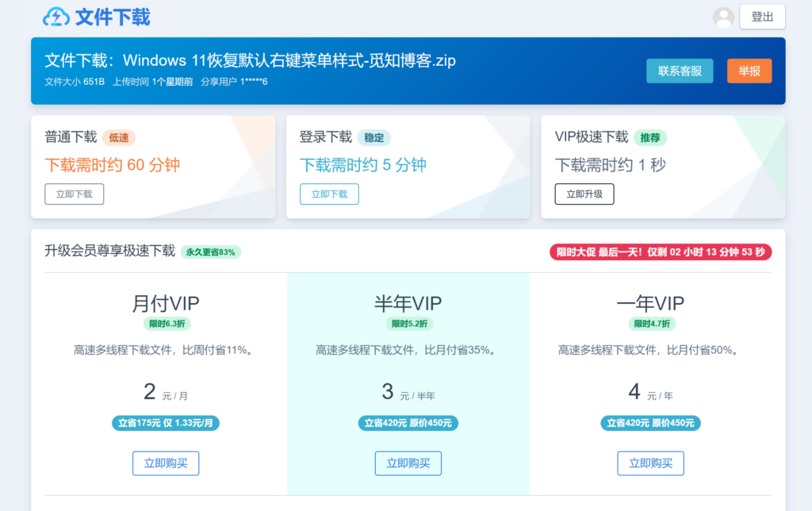Click the 文件下载 site title
812x511 pixels.
click(113, 17)
